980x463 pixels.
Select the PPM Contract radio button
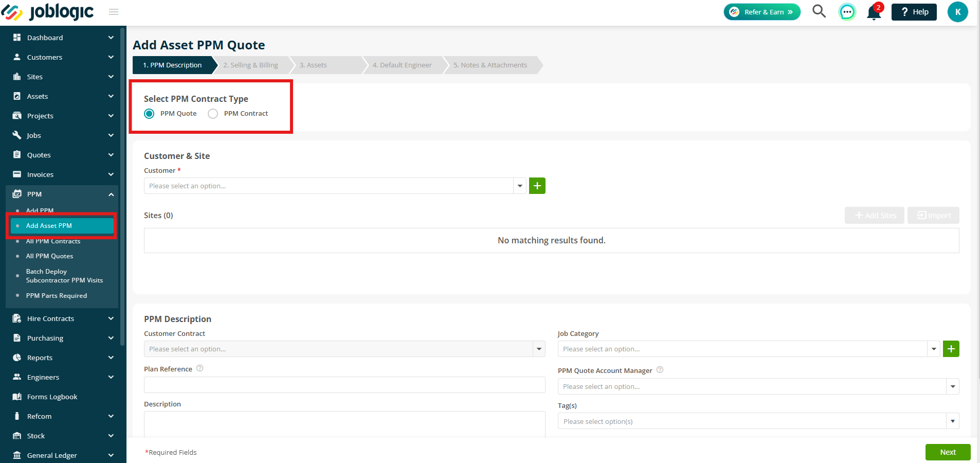(213, 114)
